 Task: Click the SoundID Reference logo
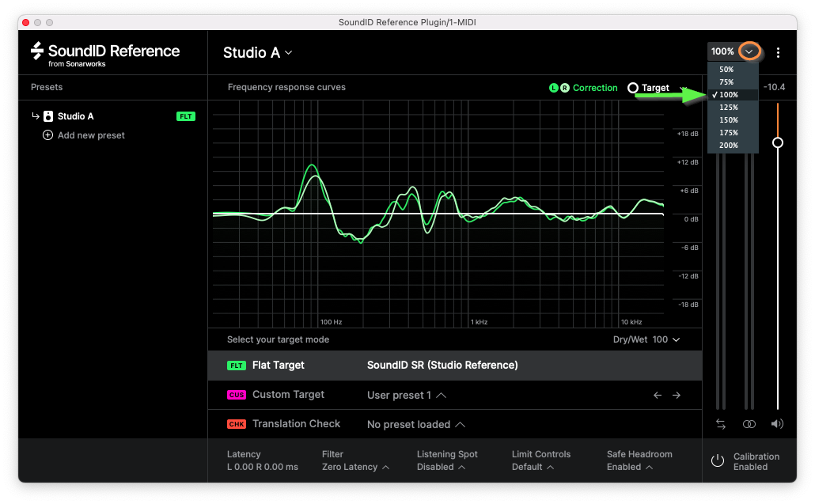tap(105, 54)
